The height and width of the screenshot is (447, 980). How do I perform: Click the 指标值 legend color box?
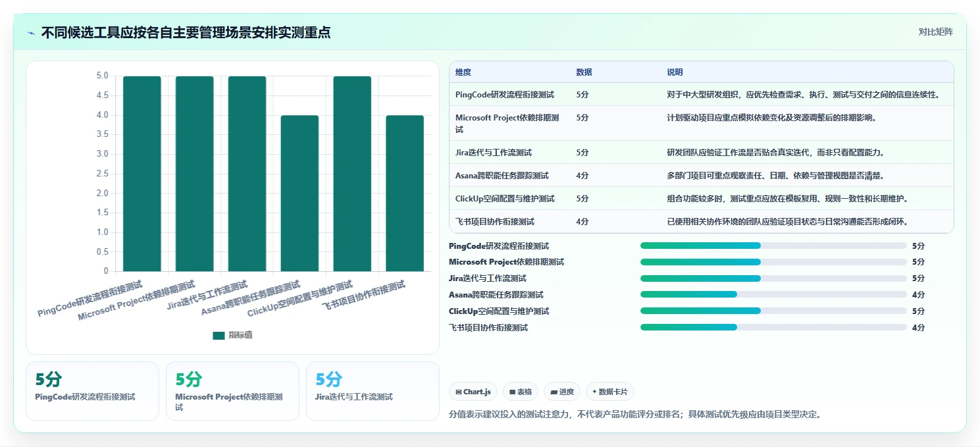(x=219, y=336)
